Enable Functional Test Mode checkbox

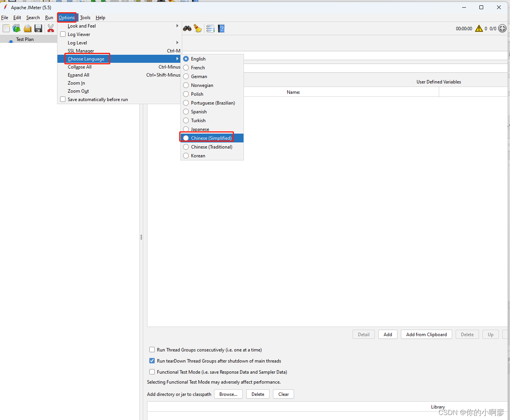pos(152,372)
